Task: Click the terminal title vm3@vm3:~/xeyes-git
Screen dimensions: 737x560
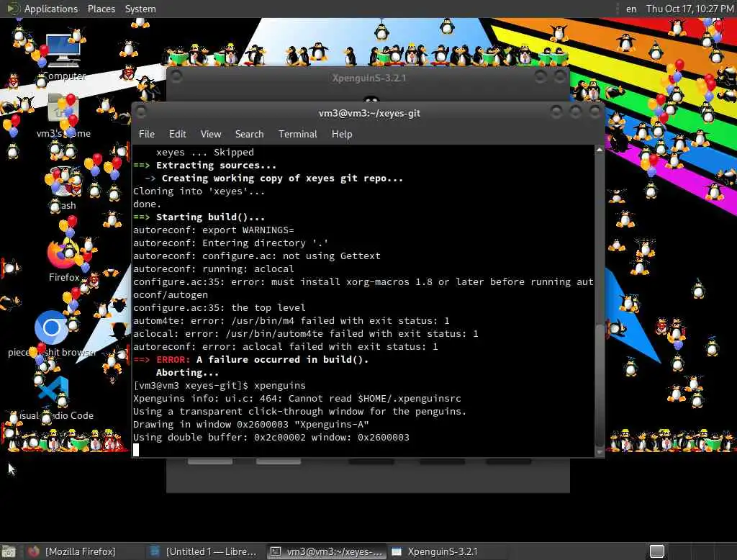Action: click(x=369, y=113)
